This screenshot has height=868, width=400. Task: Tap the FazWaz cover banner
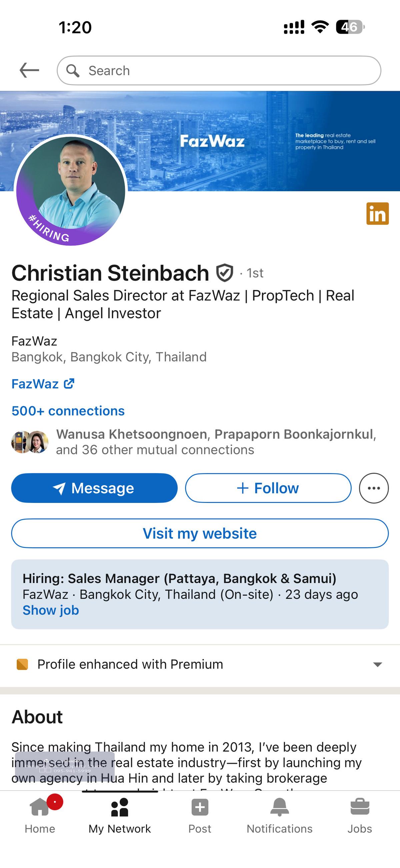pyautogui.click(x=263, y=141)
